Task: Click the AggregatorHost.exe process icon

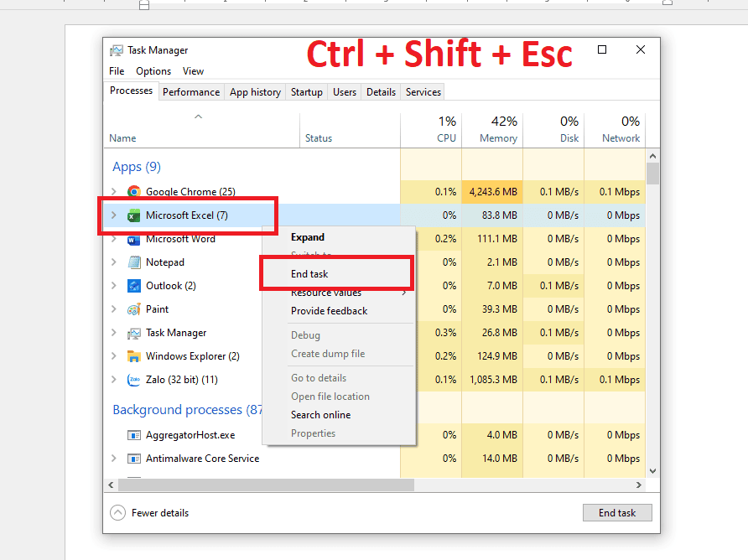Action: 134,435
